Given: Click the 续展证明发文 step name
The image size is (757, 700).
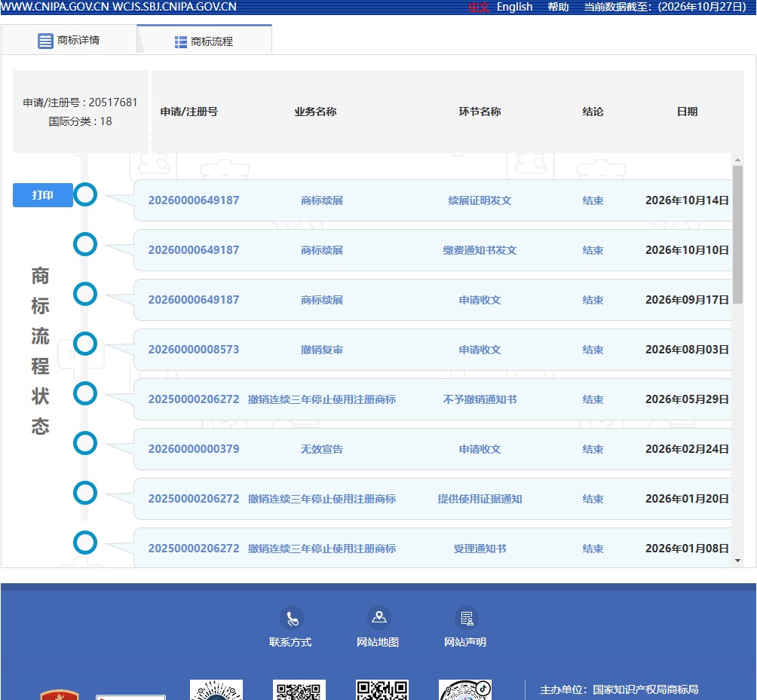Looking at the screenshot, I should [x=480, y=200].
